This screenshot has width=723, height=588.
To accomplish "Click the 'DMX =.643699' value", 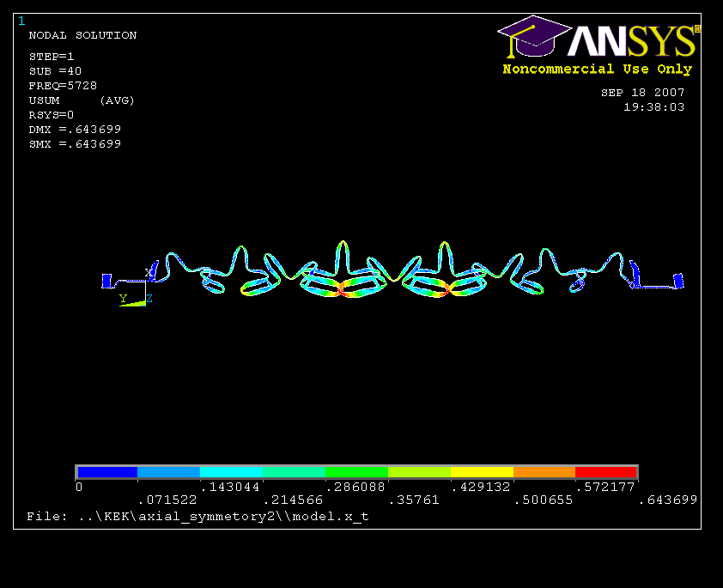I will [x=75, y=130].
